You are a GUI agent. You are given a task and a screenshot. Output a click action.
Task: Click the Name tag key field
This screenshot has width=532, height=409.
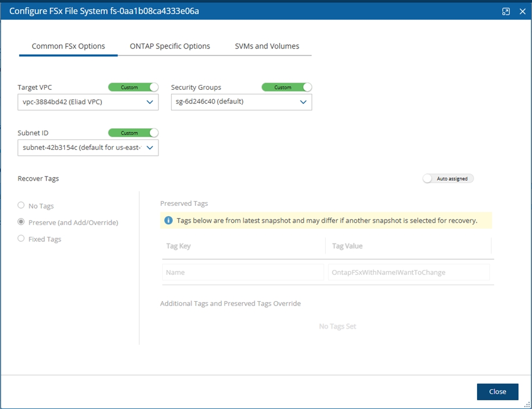243,272
